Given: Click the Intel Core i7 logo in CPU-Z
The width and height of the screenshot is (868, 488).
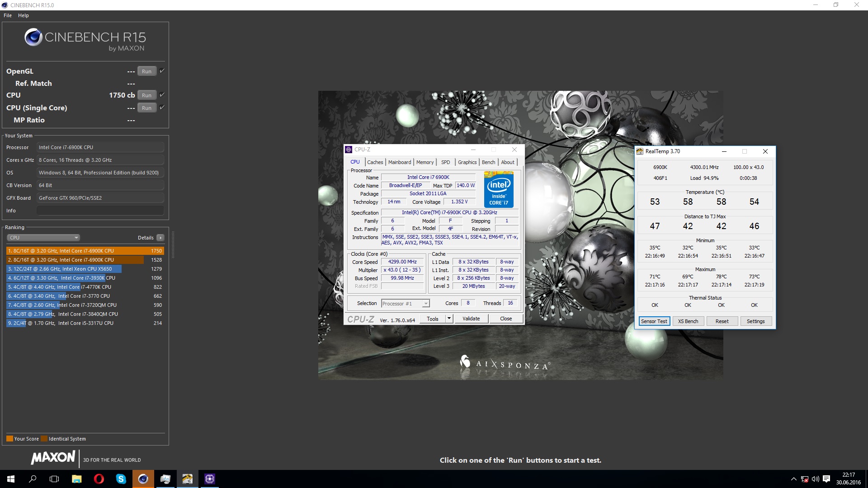Looking at the screenshot, I should (x=499, y=189).
